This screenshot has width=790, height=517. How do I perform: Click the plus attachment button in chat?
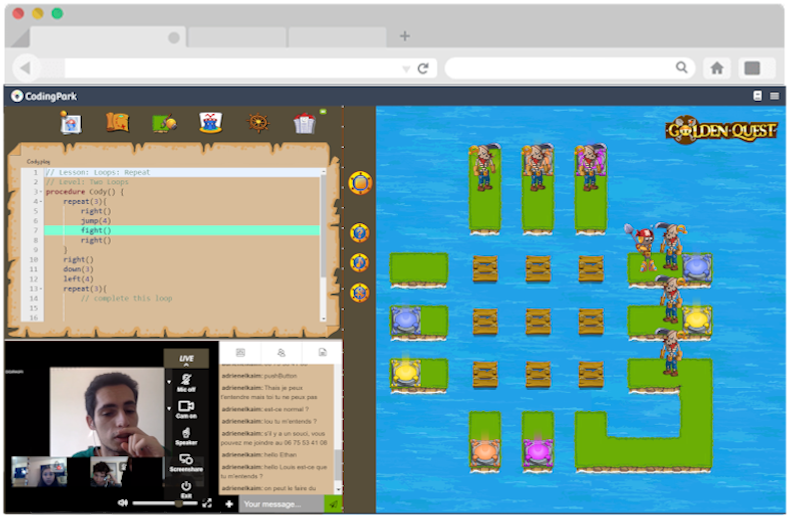pyautogui.click(x=229, y=504)
